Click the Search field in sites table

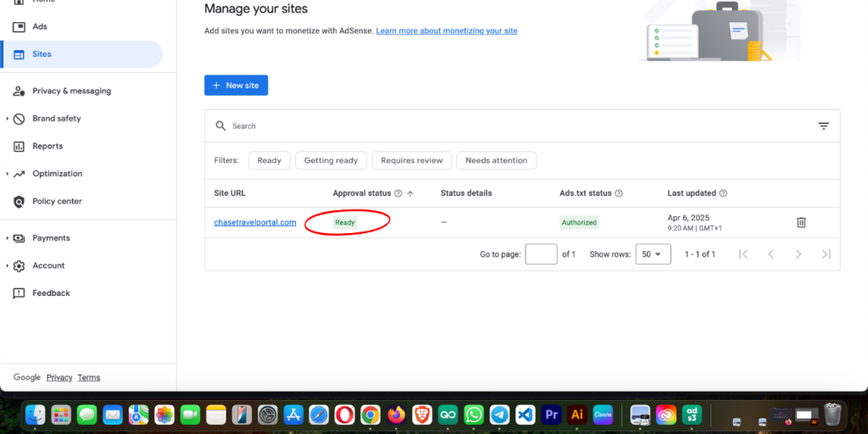(x=520, y=125)
